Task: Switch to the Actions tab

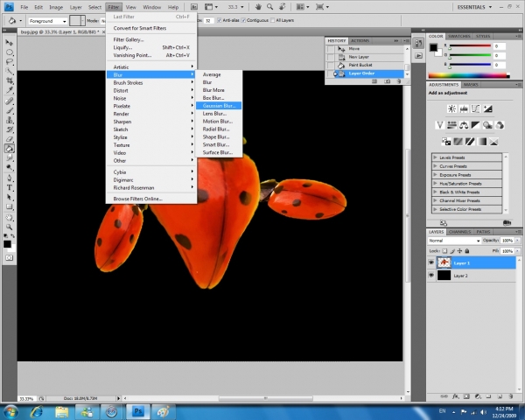Action: [360, 40]
